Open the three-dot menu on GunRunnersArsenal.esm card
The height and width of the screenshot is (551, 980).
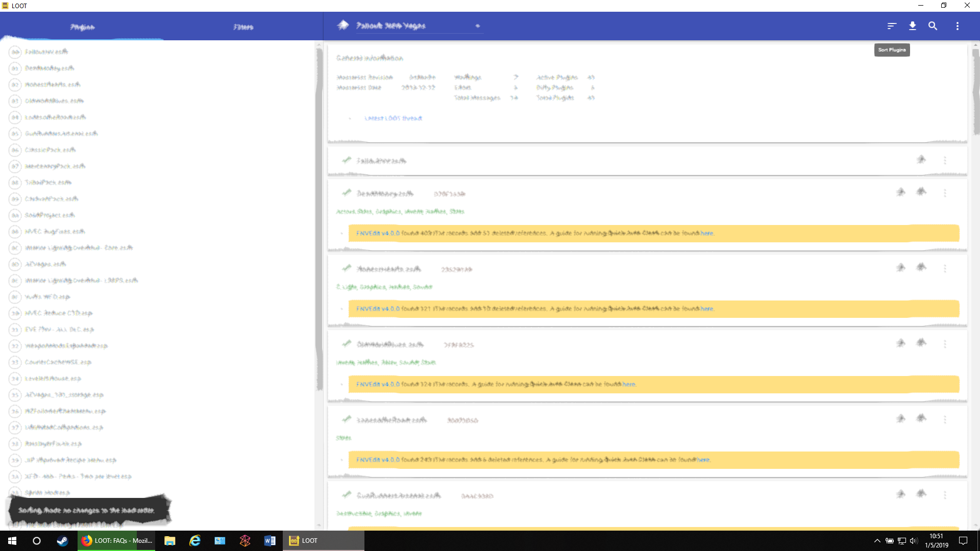[x=945, y=495]
